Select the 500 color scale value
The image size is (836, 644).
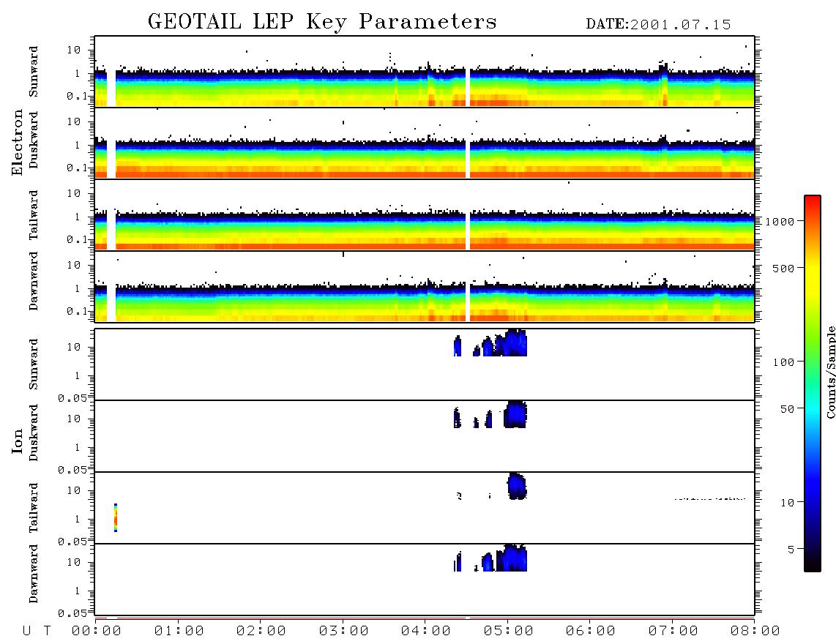click(784, 268)
